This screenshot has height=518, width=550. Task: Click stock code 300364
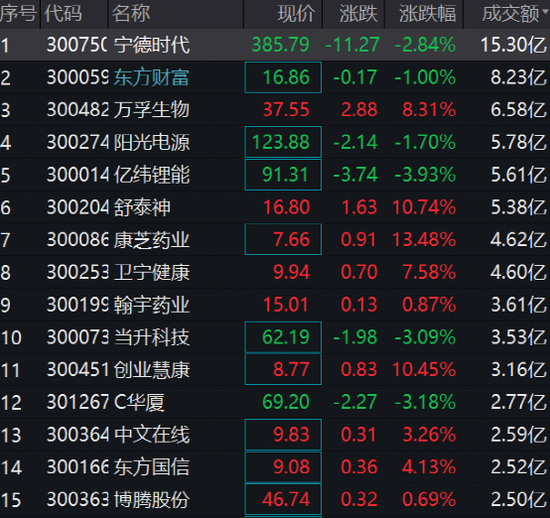[x=78, y=435]
